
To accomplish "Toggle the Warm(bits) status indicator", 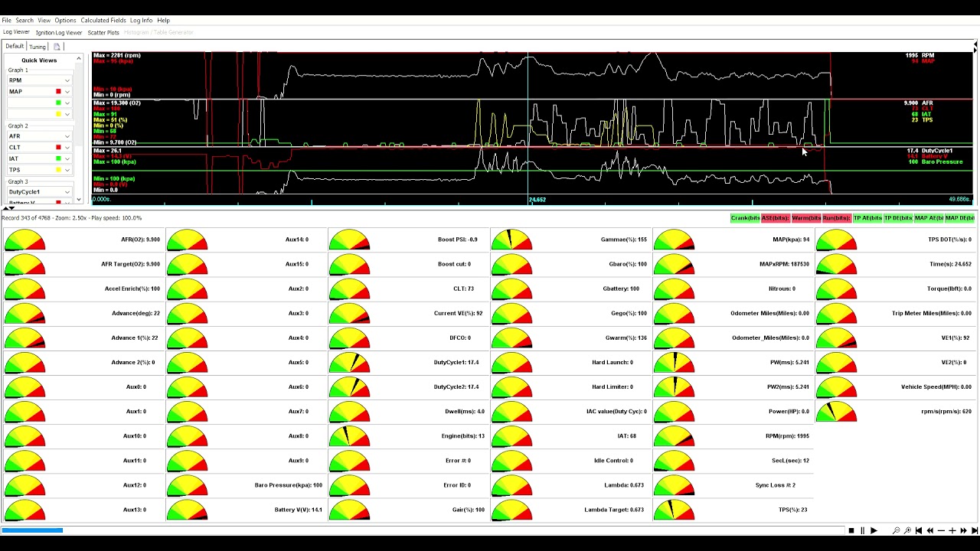I will pos(806,218).
